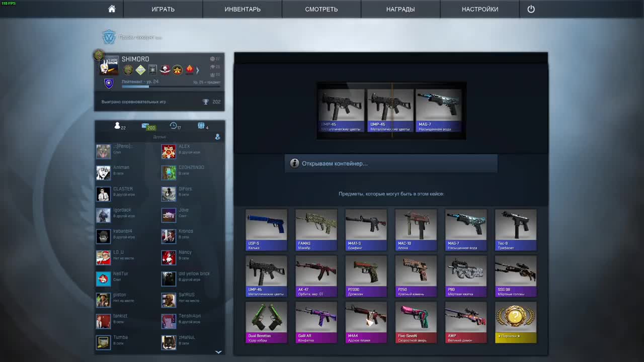Open the НАГРАДЫ menu

[x=400, y=9]
